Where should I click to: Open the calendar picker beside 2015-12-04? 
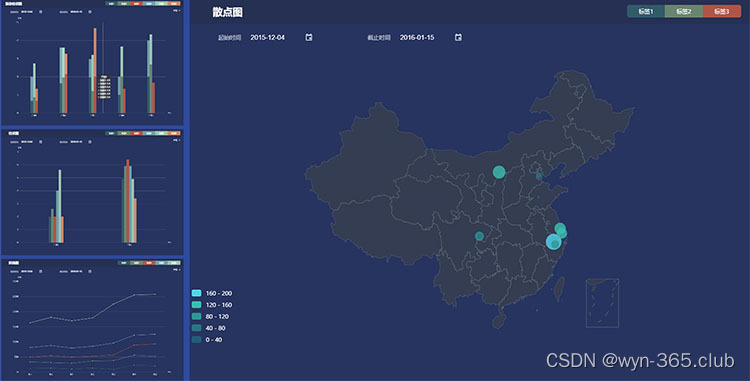[x=309, y=37]
